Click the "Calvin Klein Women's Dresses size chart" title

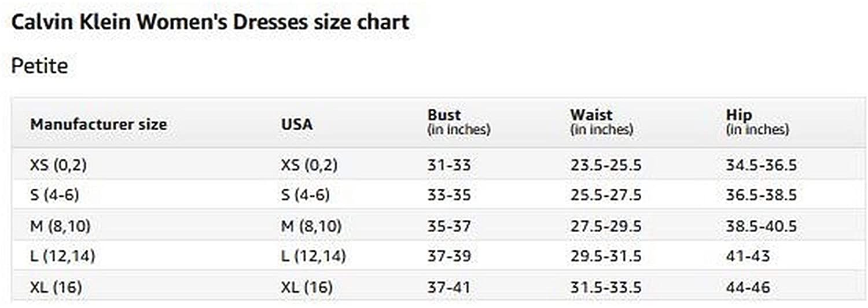click(211, 23)
